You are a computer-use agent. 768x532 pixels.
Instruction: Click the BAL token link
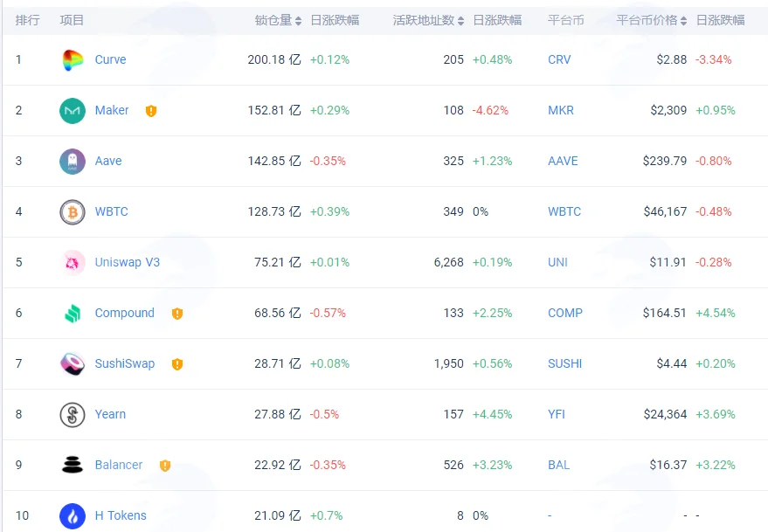coord(559,465)
